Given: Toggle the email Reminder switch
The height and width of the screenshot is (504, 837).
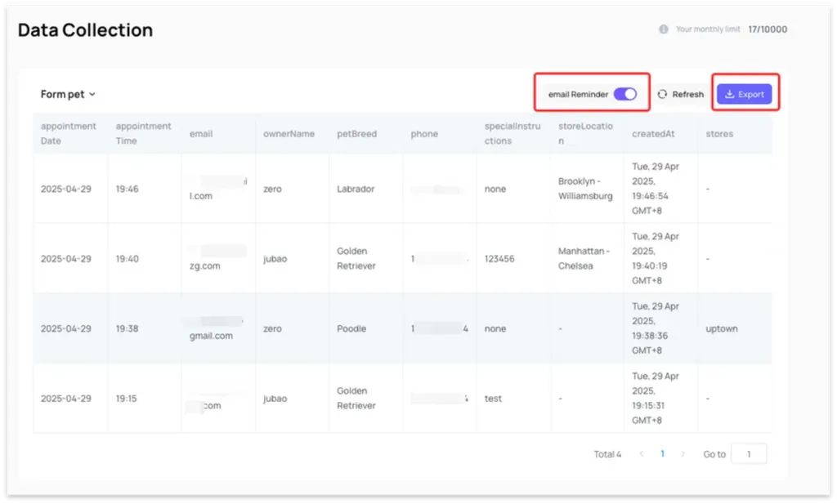Looking at the screenshot, I should point(624,94).
